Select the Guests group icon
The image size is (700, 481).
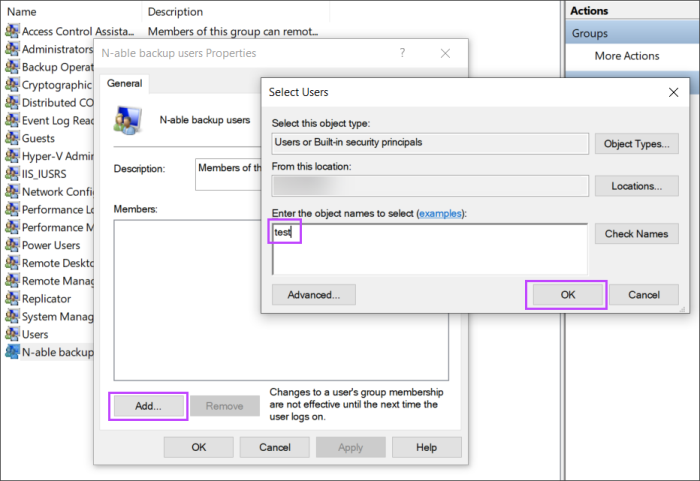coord(12,138)
